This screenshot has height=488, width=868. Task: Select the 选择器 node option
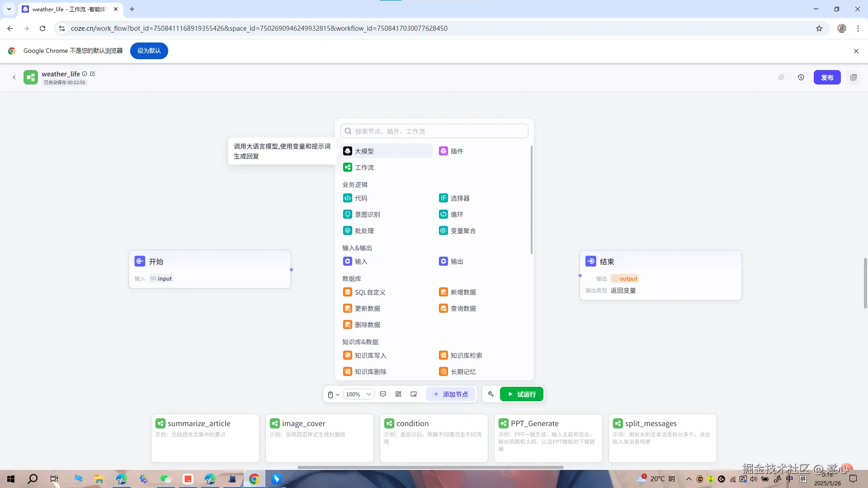[x=460, y=198]
